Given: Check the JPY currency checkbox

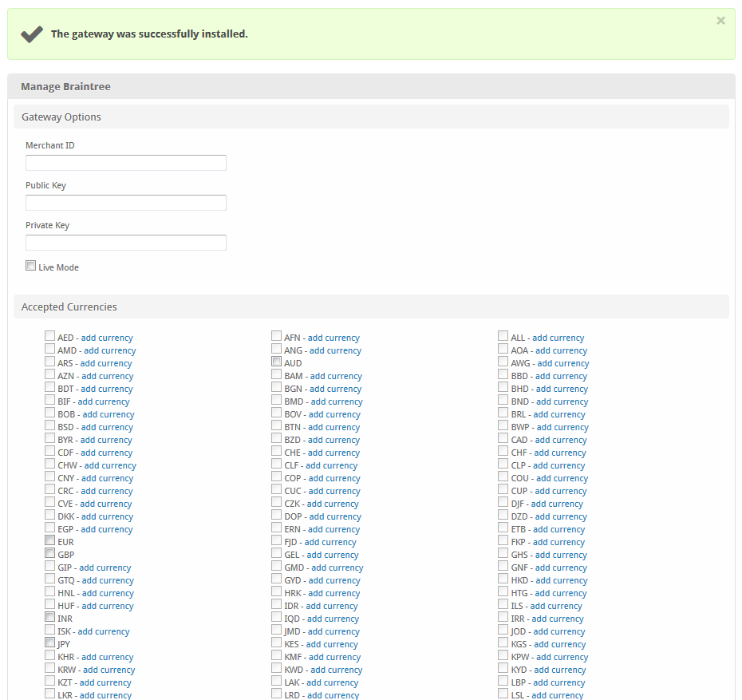Looking at the screenshot, I should click(49, 643).
